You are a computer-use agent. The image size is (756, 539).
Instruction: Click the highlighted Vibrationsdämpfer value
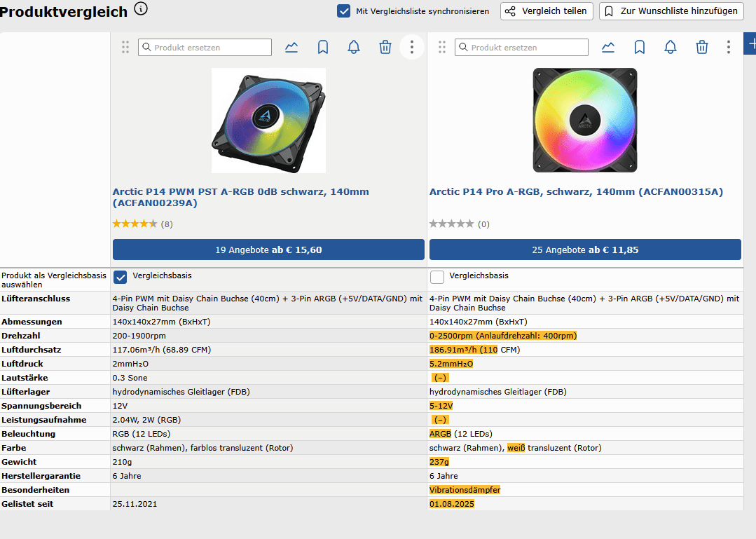point(465,490)
